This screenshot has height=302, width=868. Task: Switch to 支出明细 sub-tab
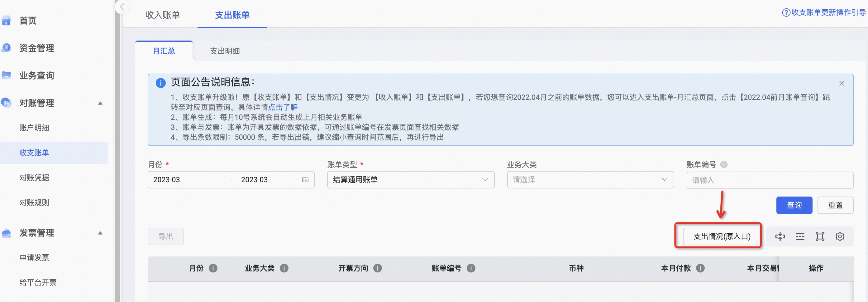click(225, 51)
